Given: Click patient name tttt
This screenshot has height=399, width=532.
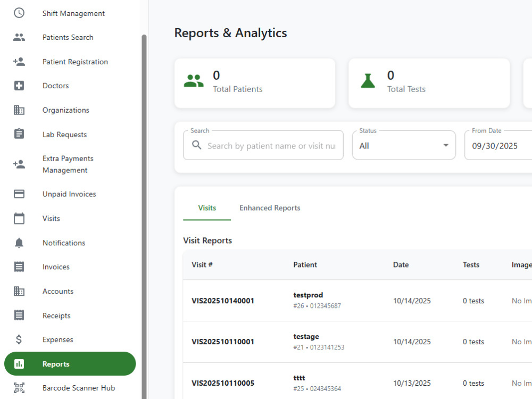Looking at the screenshot, I should [299, 378].
